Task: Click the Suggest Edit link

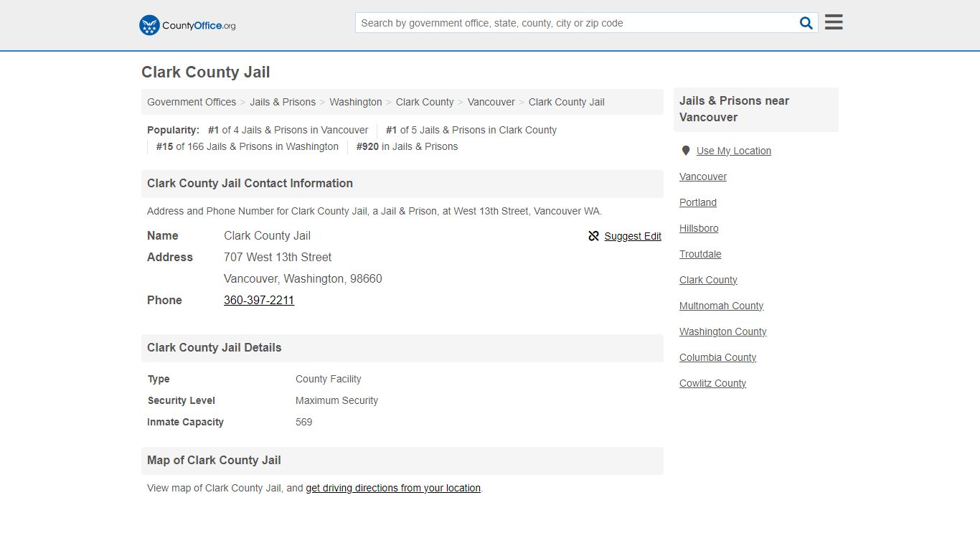Action: (x=633, y=236)
